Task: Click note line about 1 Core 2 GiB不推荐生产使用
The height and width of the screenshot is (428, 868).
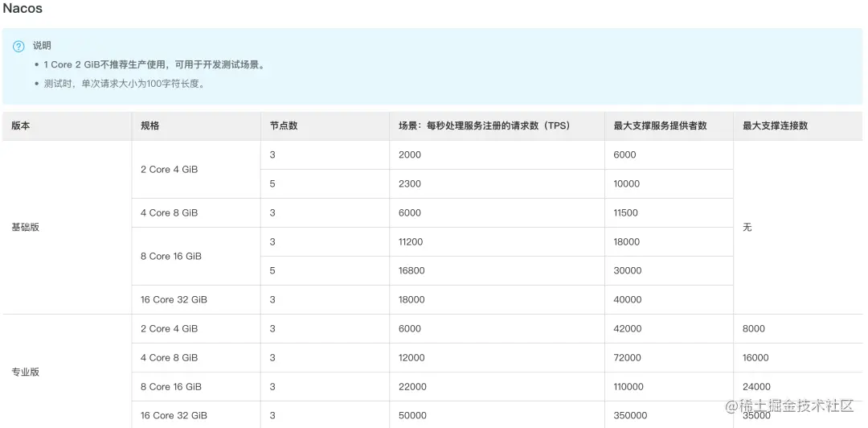Action: (x=154, y=65)
